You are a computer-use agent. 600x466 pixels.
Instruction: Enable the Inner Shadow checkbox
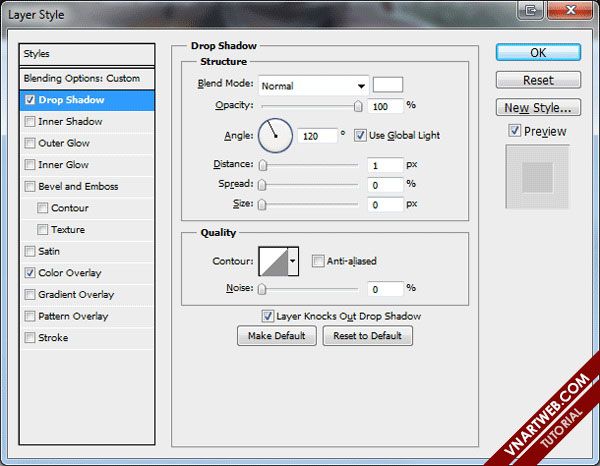tap(30, 122)
